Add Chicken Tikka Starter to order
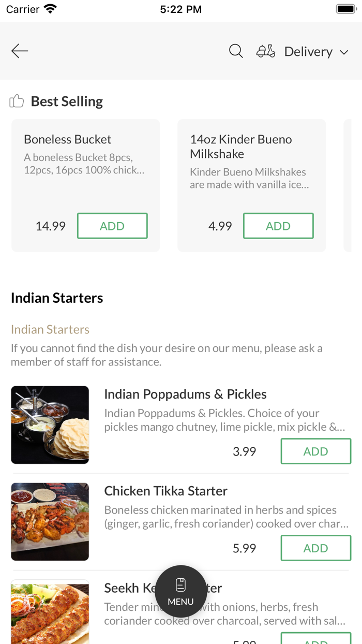 pos(315,548)
